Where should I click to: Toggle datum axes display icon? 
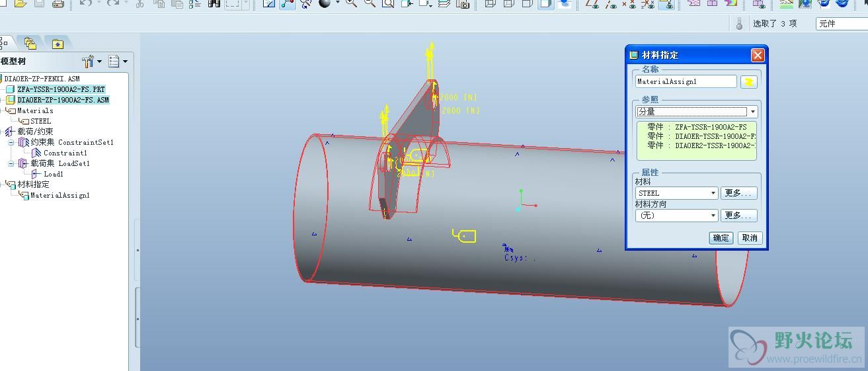tap(612, 3)
